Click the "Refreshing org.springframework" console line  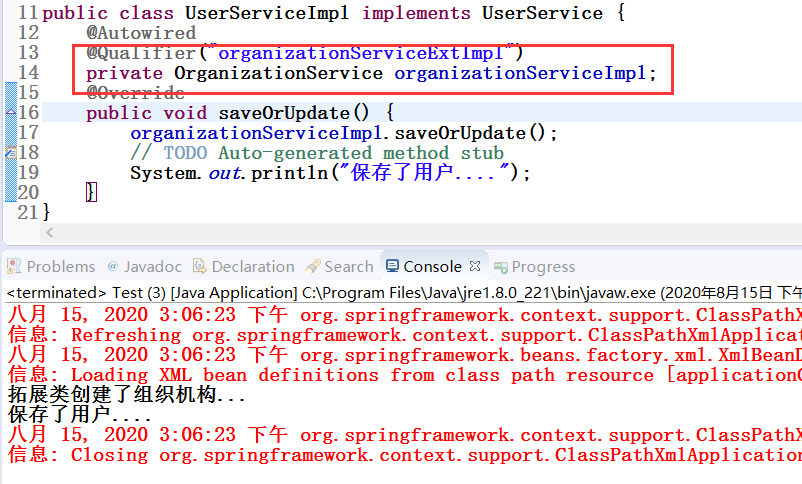pyautogui.click(x=405, y=335)
